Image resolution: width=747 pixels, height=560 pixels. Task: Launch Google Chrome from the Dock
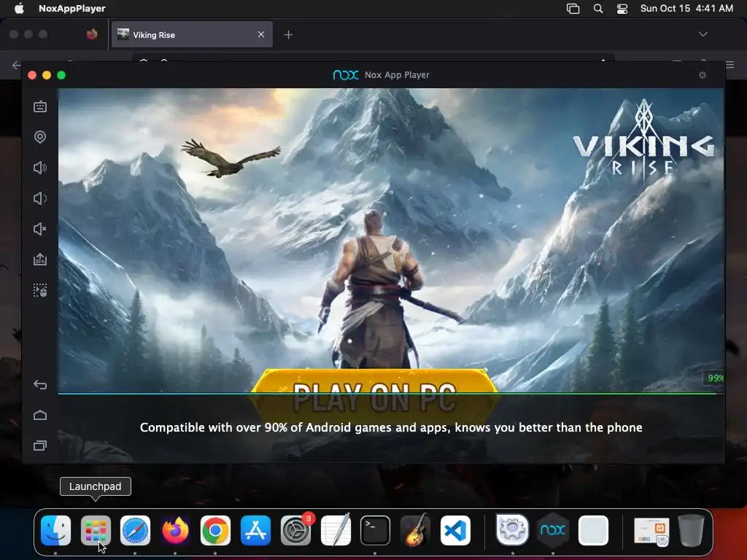click(215, 530)
